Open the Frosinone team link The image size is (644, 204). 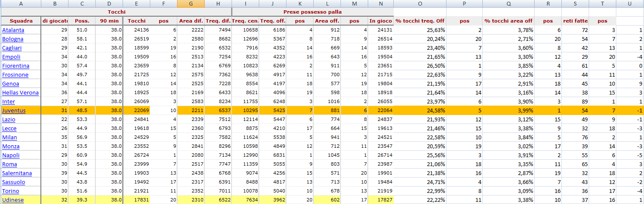click(x=15, y=75)
